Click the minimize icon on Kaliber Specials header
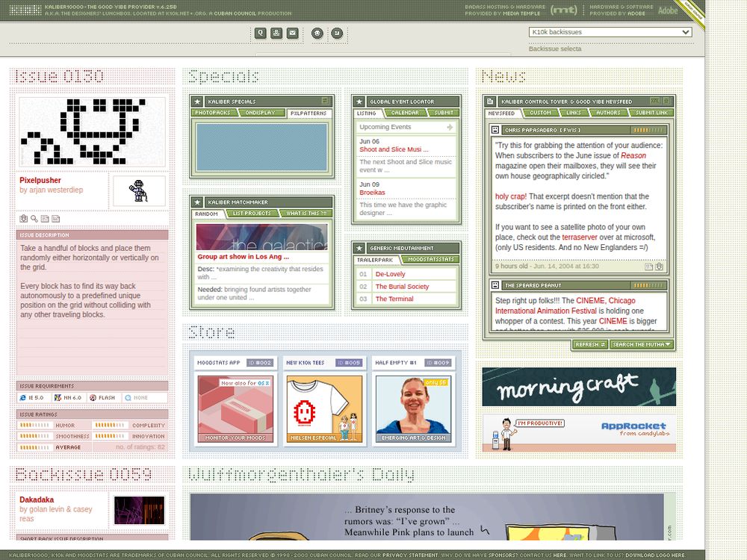Screen dimensions: 747x560 (325, 101)
